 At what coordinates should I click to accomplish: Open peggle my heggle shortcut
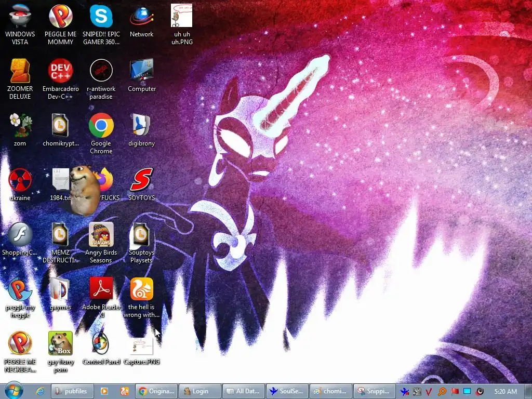(x=20, y=298)
